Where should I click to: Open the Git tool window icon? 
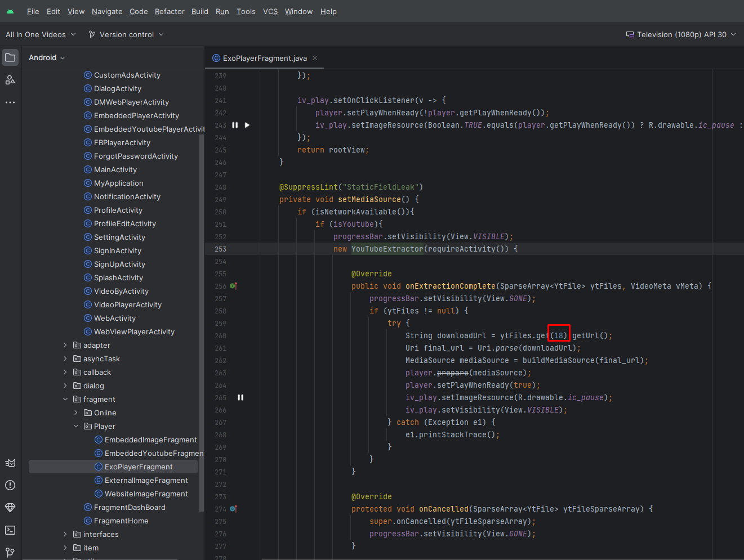(x=10, y=552)
